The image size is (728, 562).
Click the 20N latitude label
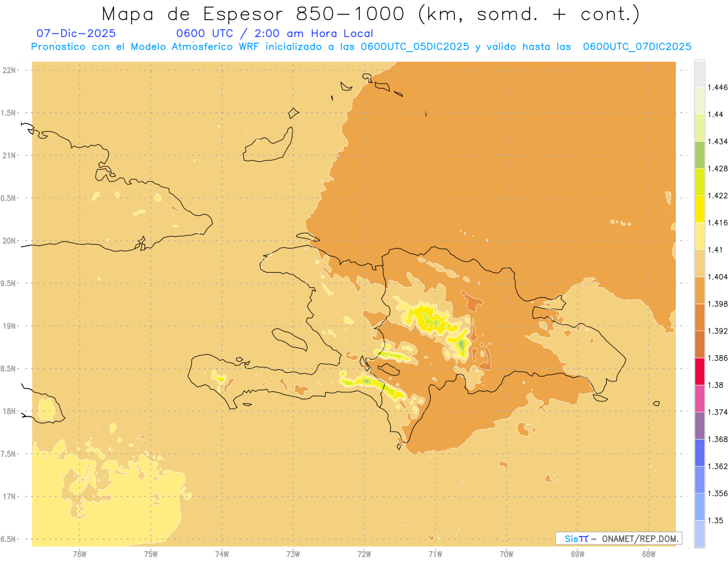coord(10,241)
